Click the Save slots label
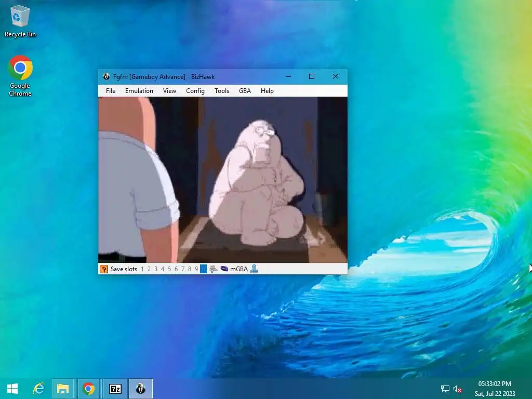Viewport: 532px width, 399px height. (124, 269)
